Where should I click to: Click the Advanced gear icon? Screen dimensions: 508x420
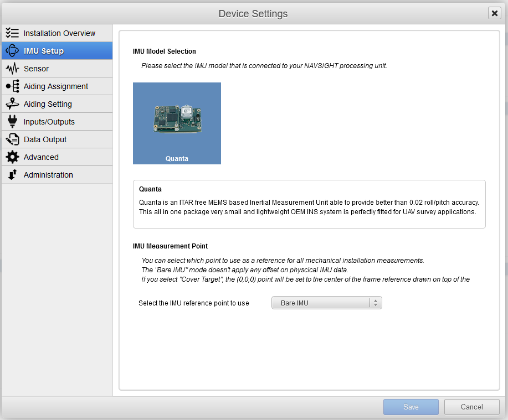[12, 157]
